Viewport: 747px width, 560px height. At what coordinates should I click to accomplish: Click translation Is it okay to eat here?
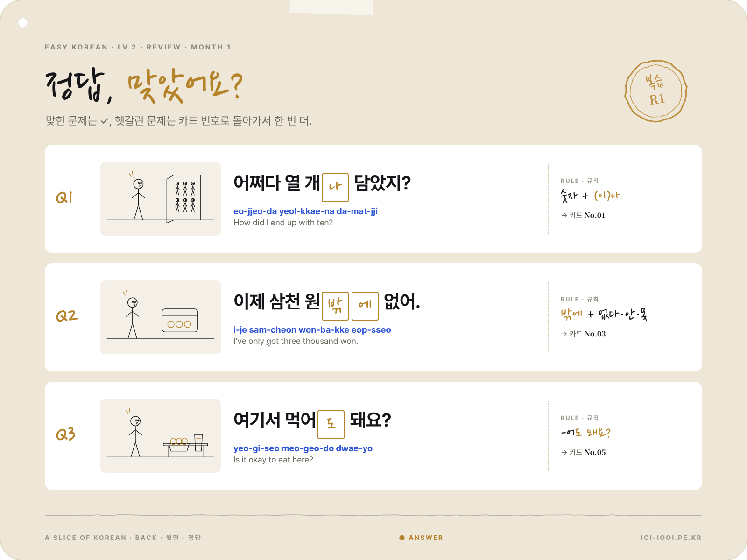(273, 460)
